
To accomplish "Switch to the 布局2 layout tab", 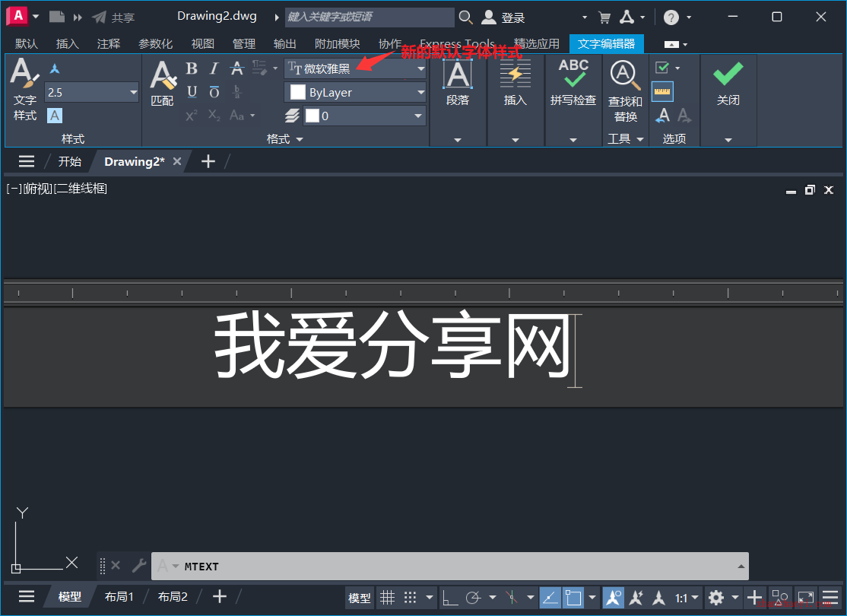I will [x=173, y=596].
